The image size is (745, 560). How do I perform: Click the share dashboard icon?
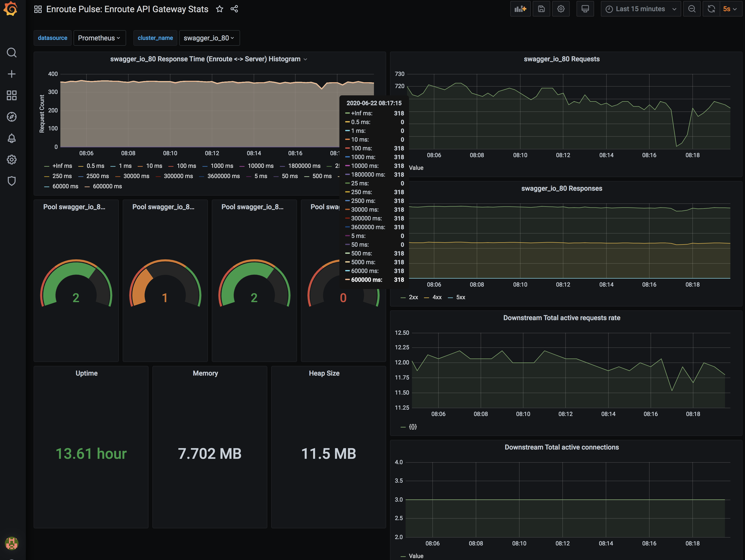(x=234, y=9)
